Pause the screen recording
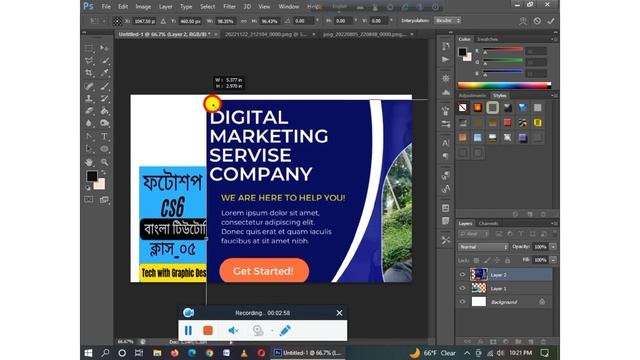The height and width of the screenshot is (360, 640). pyautogui.click(x=188, y=330)
